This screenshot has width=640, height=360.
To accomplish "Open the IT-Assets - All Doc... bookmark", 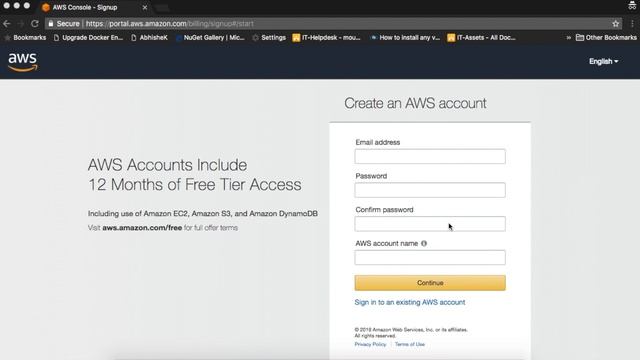I will (482, 38).
